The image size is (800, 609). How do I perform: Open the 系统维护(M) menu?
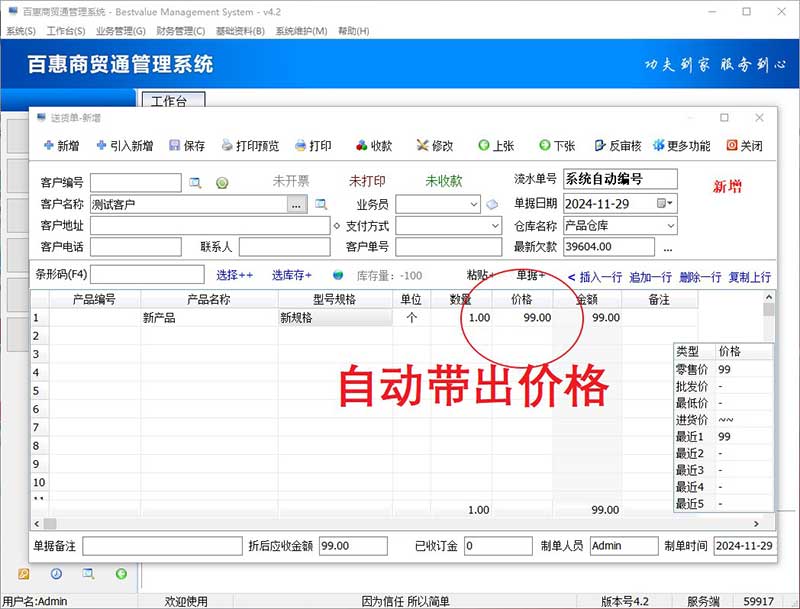(x=302, y=31)
